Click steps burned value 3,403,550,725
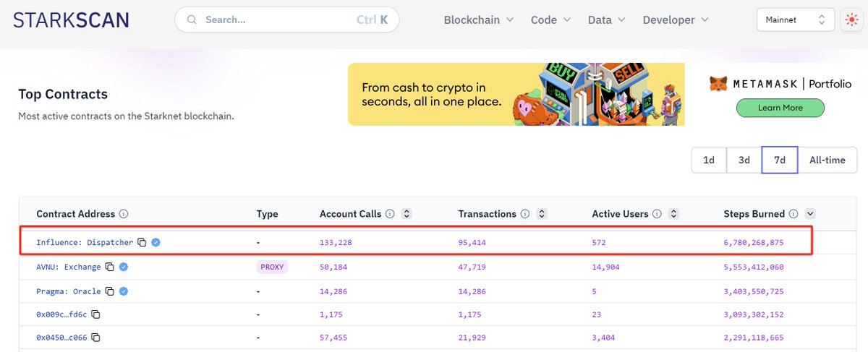Image resolution: width=868 pixels, height=352 pixels. pos(754,291)
